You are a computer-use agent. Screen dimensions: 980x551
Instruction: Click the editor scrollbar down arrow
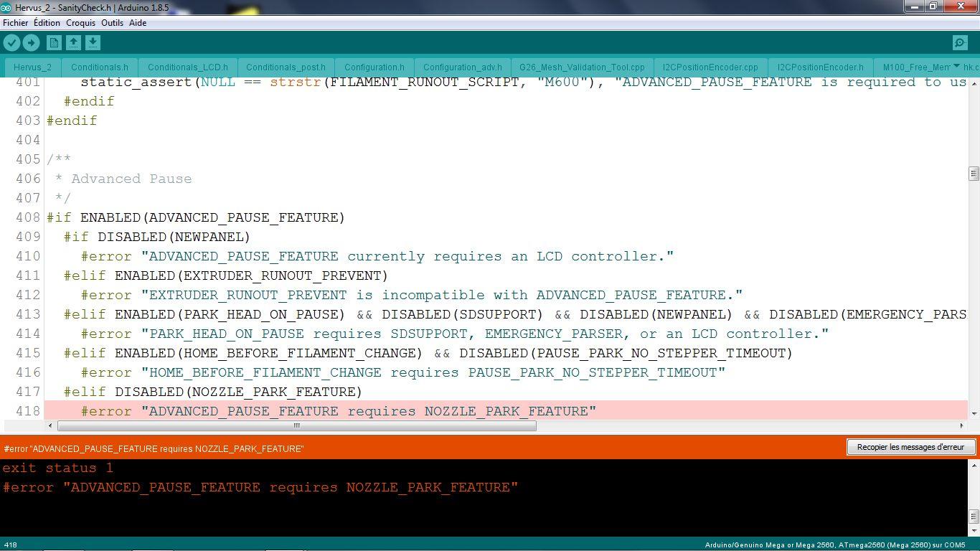(974, 413)
